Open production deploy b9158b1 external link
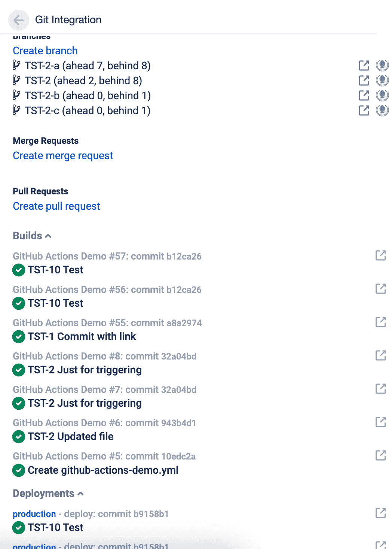 (x=380, y=513)
